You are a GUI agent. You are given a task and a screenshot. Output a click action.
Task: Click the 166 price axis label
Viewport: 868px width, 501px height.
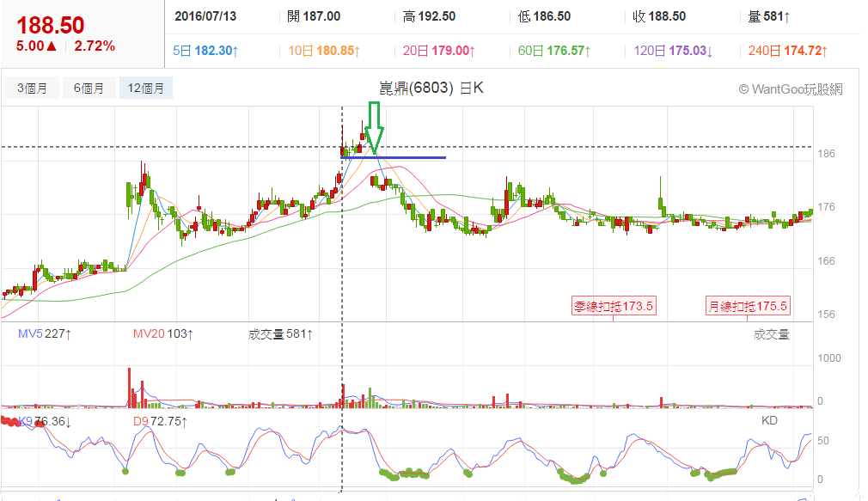point(826,260)
